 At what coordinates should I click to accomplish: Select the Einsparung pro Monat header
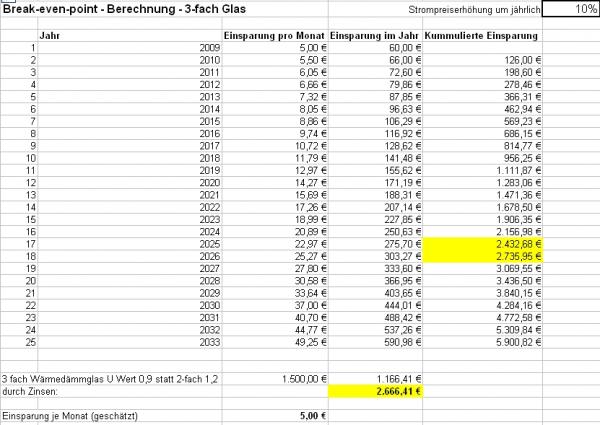click(274, 35)
